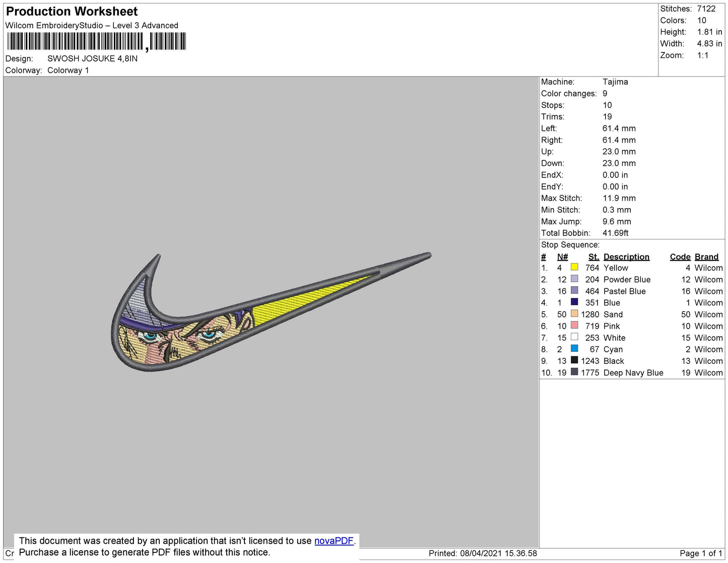Click the 'Stop Sequence:' label
Screen dimensions: 728x563
coord(570,244)
